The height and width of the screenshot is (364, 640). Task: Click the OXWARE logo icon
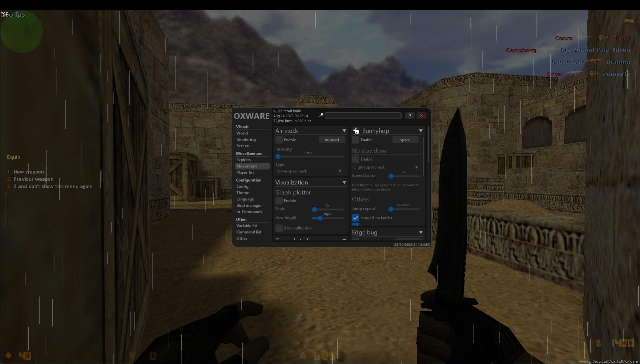coord(252,116)
